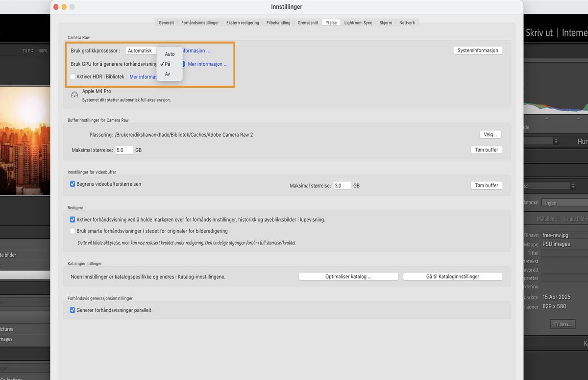588x380 pixels.
Task: Open Gå til Kataloginnstillinger
Action: pos(452,276)
